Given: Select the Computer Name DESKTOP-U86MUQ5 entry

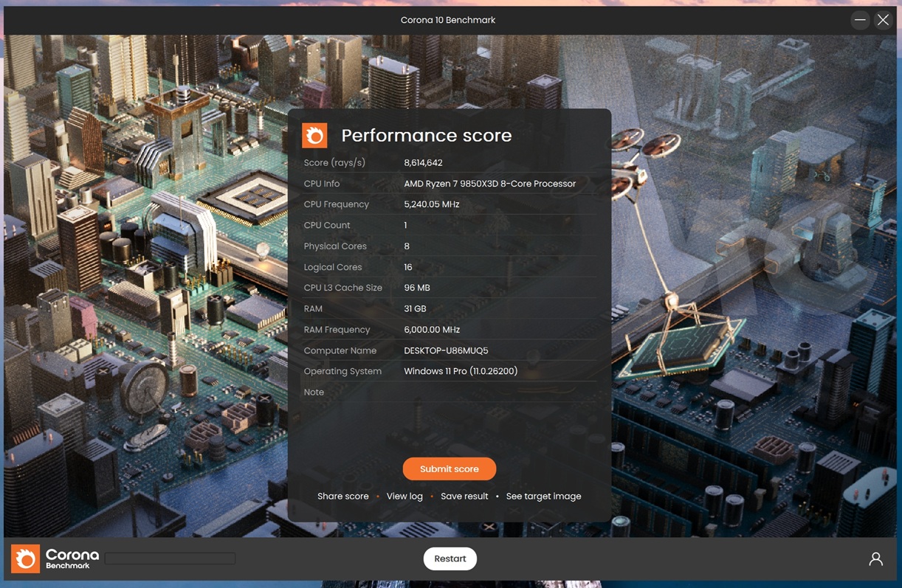Looking at the screenshot, I should 447,350.
